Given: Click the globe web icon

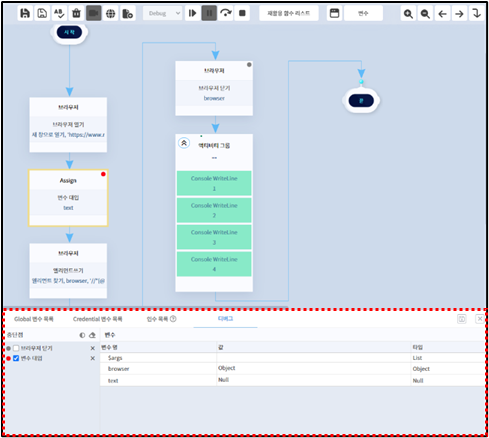Looking at the screenshot, I should [x=110, y=13].
